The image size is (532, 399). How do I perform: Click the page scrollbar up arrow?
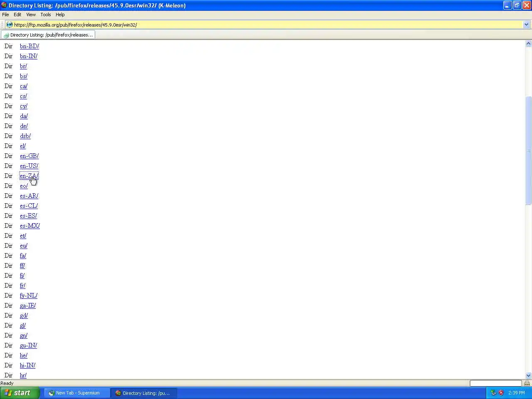[x=528, y=43]
